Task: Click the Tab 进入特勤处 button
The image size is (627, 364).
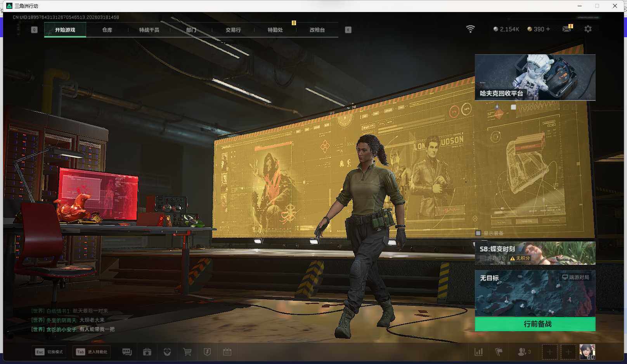Action: [x=92, y=352]
